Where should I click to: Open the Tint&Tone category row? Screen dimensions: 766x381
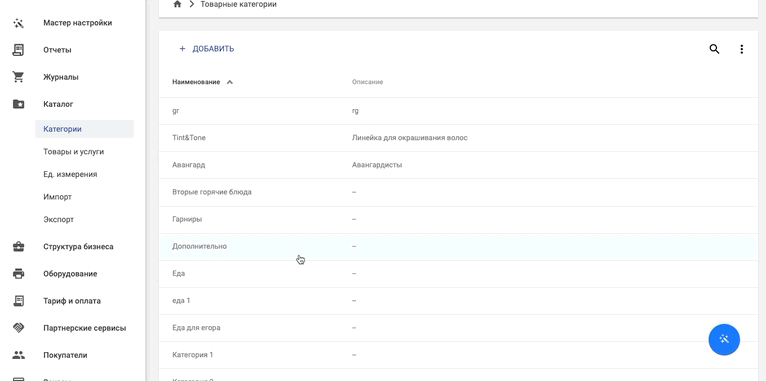click(458, 138)
